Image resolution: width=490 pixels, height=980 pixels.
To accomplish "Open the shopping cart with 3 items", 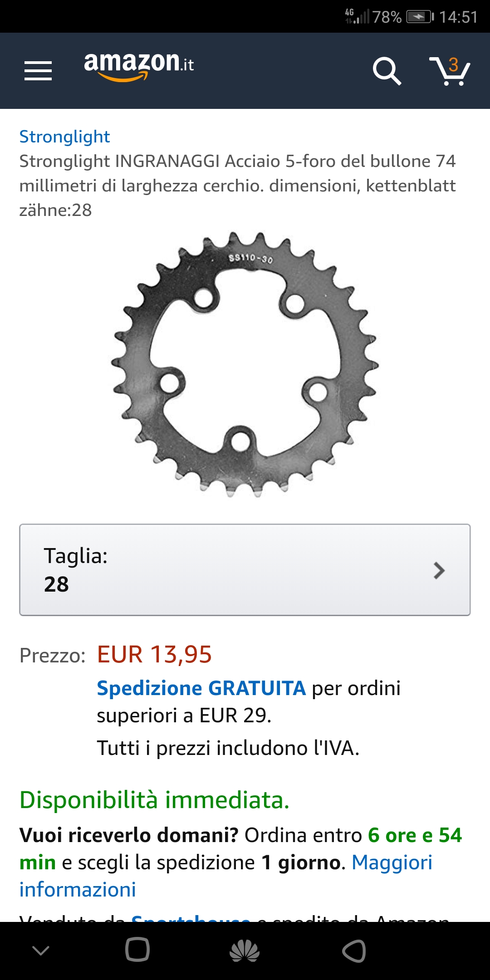I will pyautogui.click(x=450, y=71).
